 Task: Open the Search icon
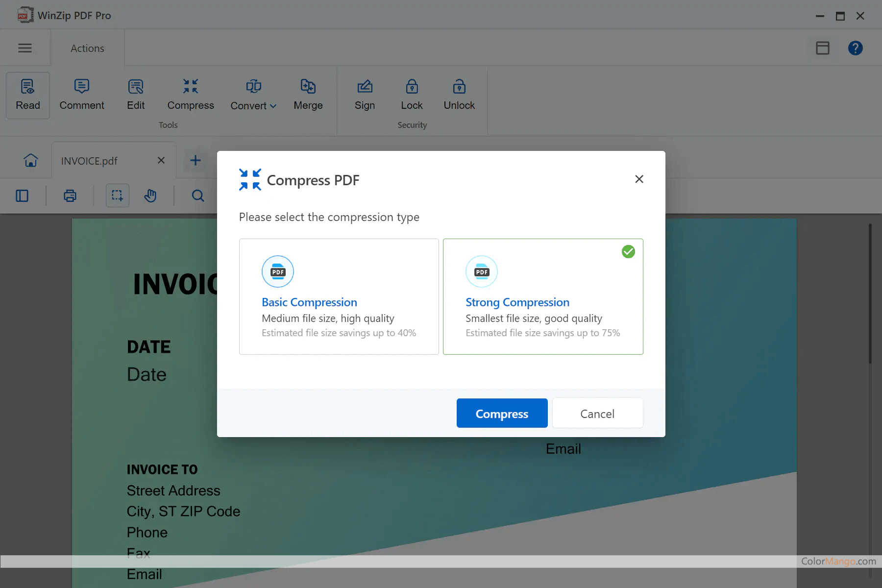coord(197,196)
